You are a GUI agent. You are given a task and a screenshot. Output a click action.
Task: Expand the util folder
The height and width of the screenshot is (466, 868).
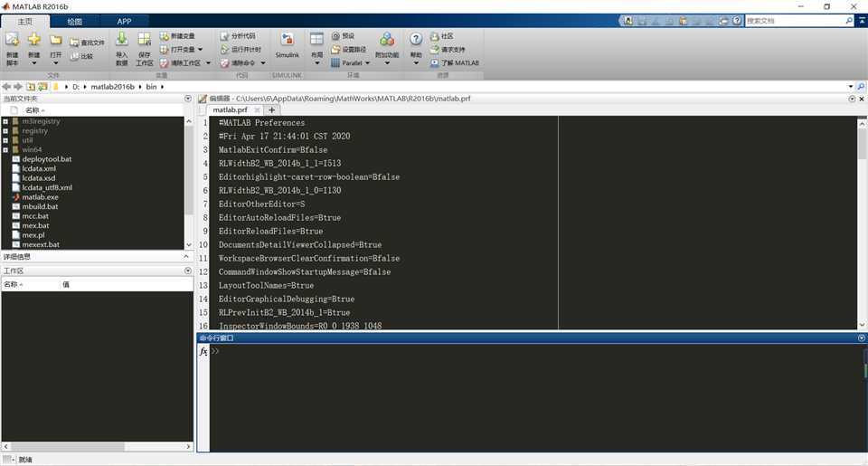[5, 140]
